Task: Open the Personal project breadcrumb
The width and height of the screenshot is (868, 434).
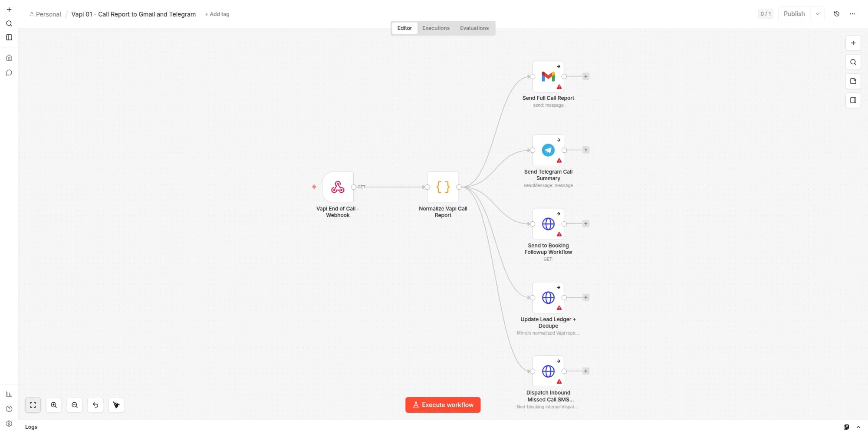Action: pos(45,14)
